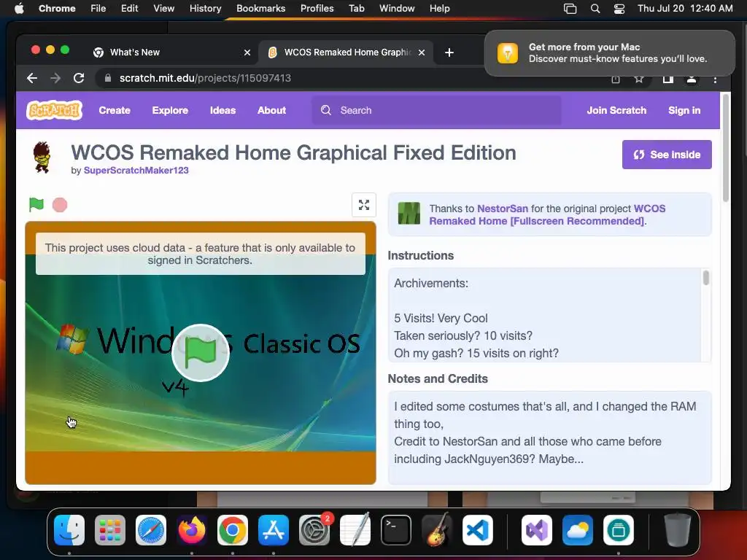Open Bookmarks menu in menu bar
The image size is (747, 560).
click(261, 9)
